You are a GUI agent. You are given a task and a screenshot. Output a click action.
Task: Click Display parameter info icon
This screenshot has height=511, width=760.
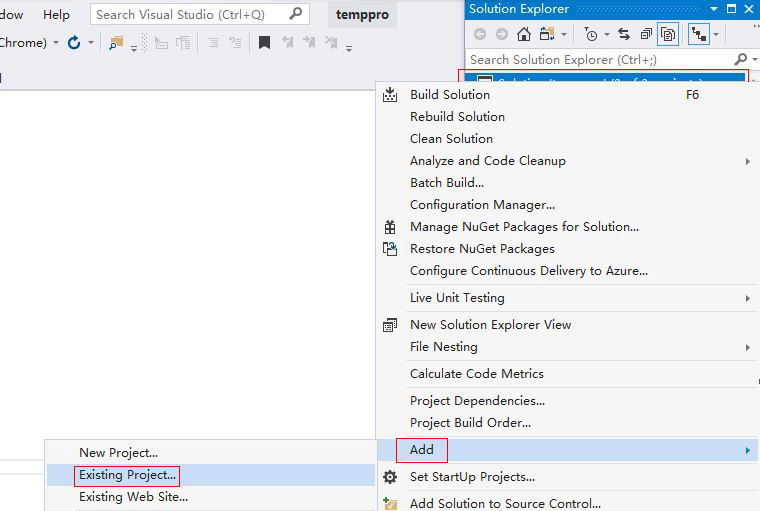183,43
